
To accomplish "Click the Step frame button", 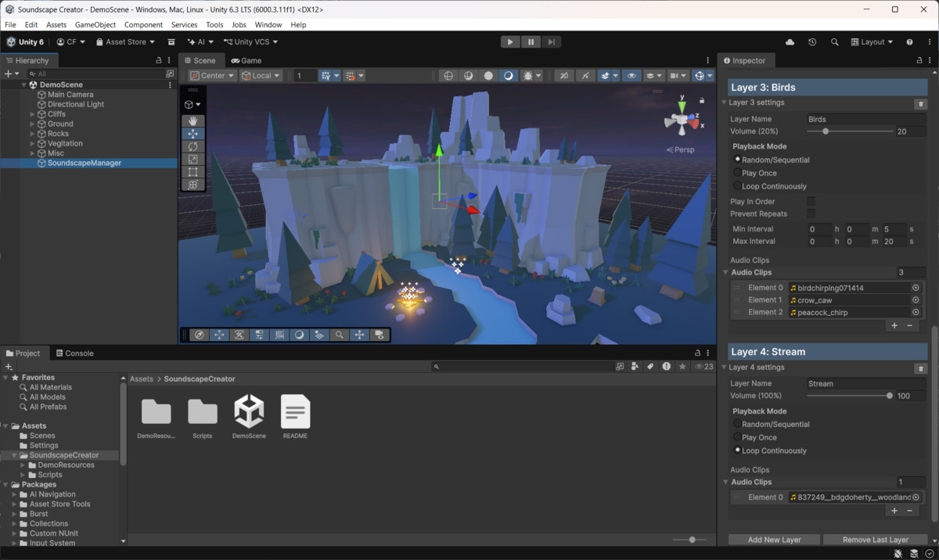I will [x=551, y=42].
